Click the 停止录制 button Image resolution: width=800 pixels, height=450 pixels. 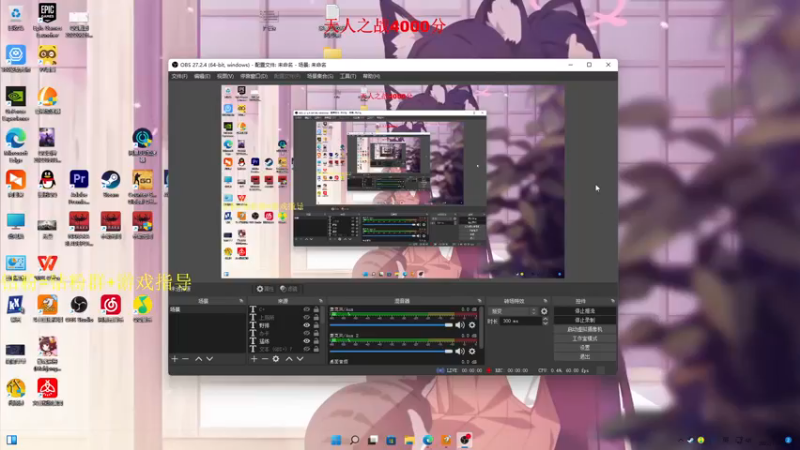[x=585, y=320]
